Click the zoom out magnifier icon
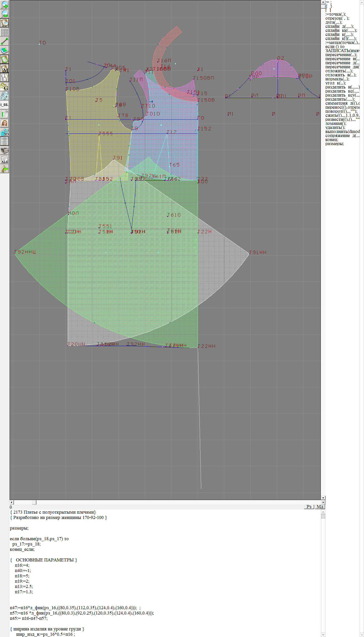The height and width of the screenshot is (637, 364). click(5, 14)
